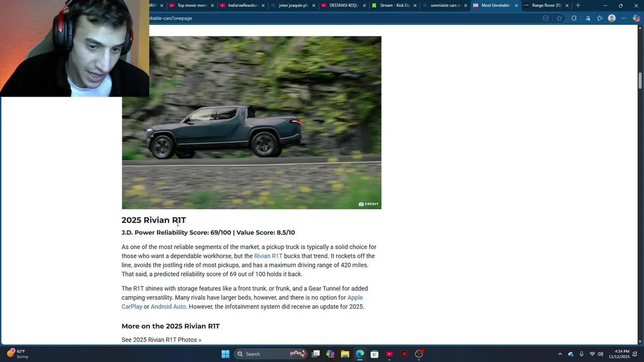
Task: Click the page vertical scrollbar thumb
Action: tap(640, 80)
